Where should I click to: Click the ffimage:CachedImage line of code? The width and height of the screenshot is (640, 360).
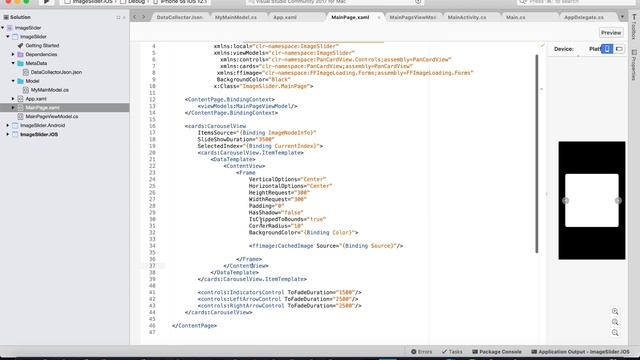[x=326, y=246]
